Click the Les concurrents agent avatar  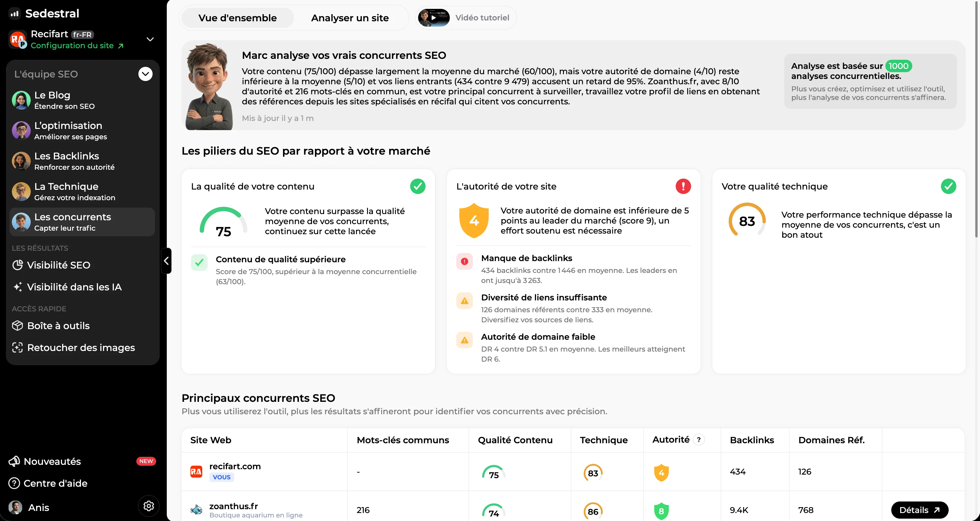pyautogui.click(x=21, y=222)
